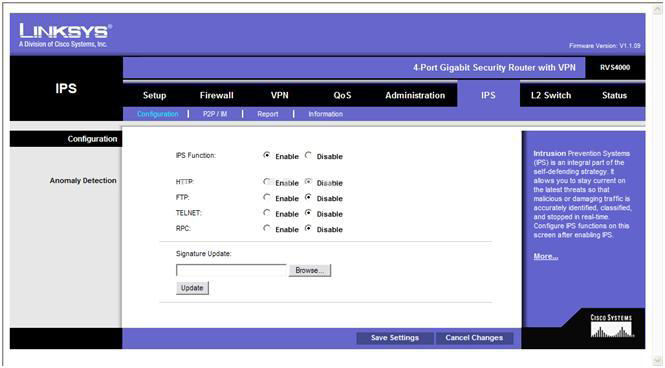Click the Linksys logo
The image size is (665, 368).
(65, 35)
